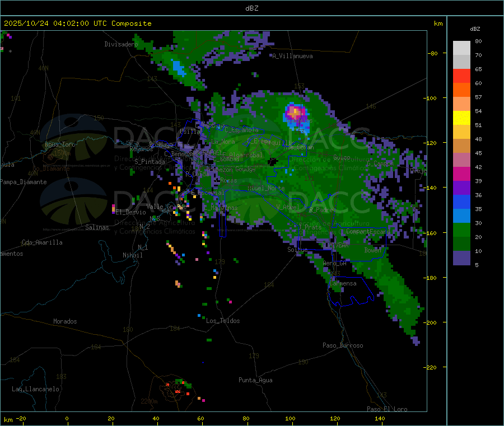This screenshot has height=426, width=504.
Task: Click the 'V_Atuel' map label
Action: point(287,208)
